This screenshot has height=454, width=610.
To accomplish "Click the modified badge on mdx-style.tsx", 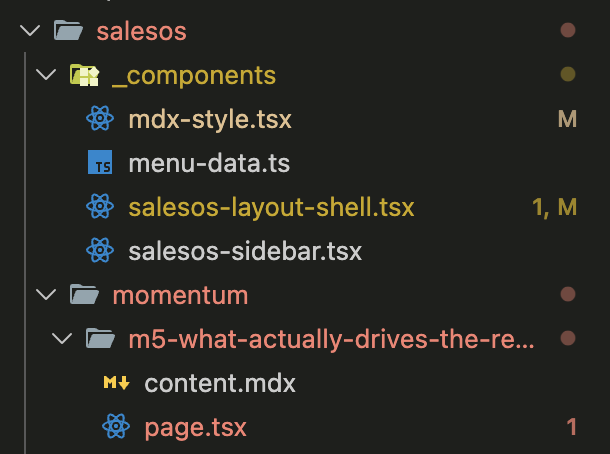I will click(x=567, y=119).
